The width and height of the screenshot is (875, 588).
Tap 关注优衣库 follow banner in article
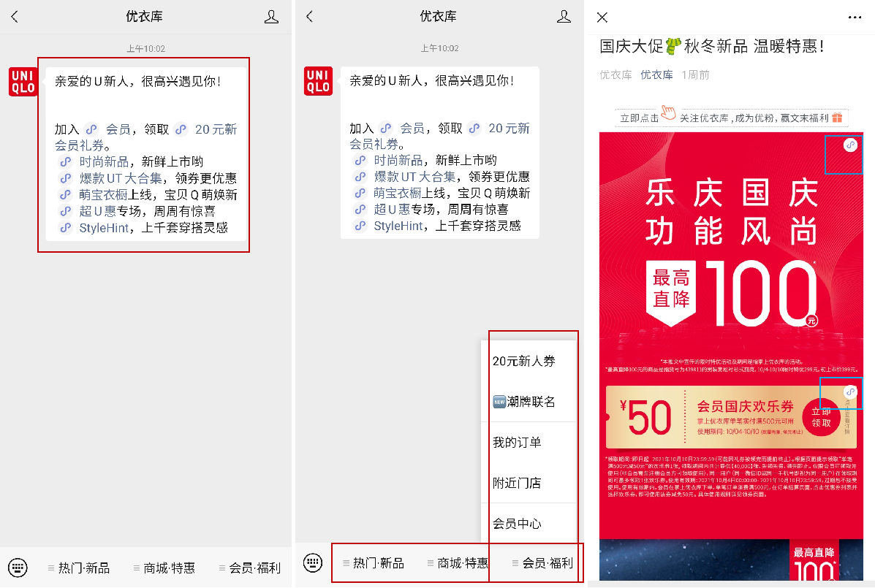point(731,117)
